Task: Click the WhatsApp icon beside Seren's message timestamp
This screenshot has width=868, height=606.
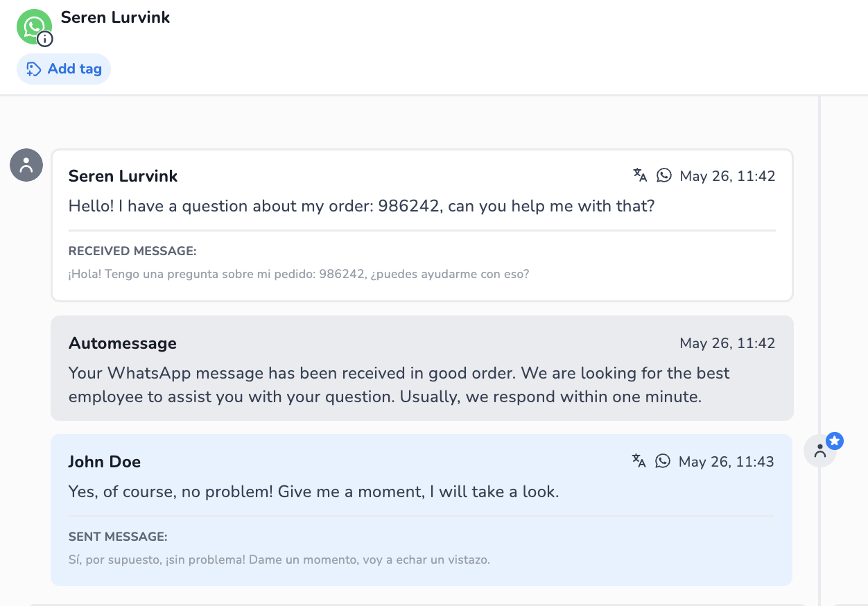Action: (664, 175)
